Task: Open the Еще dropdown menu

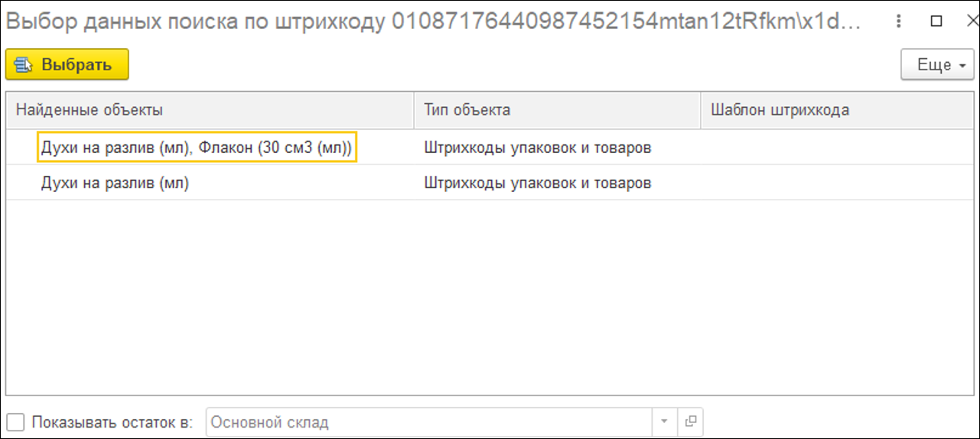Action: (x=937, y=65)
